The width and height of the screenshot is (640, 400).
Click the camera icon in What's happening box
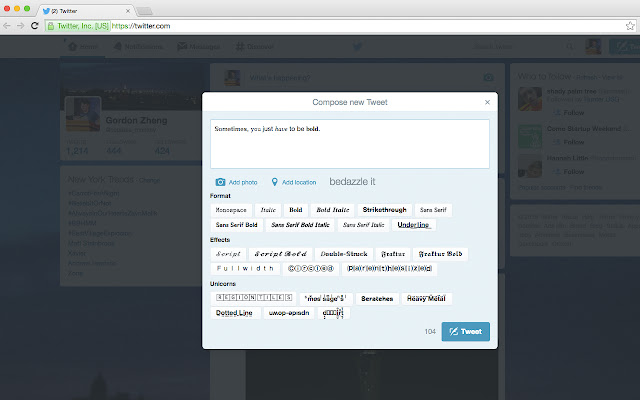(489, 77)
